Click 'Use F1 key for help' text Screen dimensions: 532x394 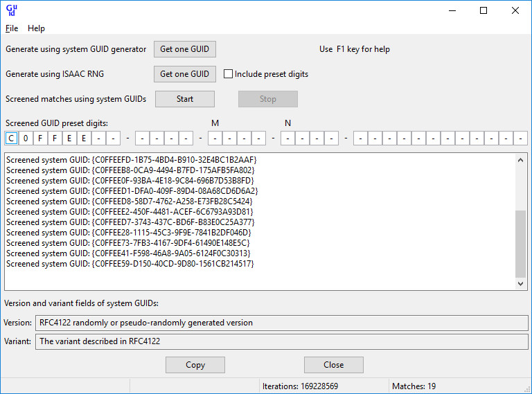(355, 49)
